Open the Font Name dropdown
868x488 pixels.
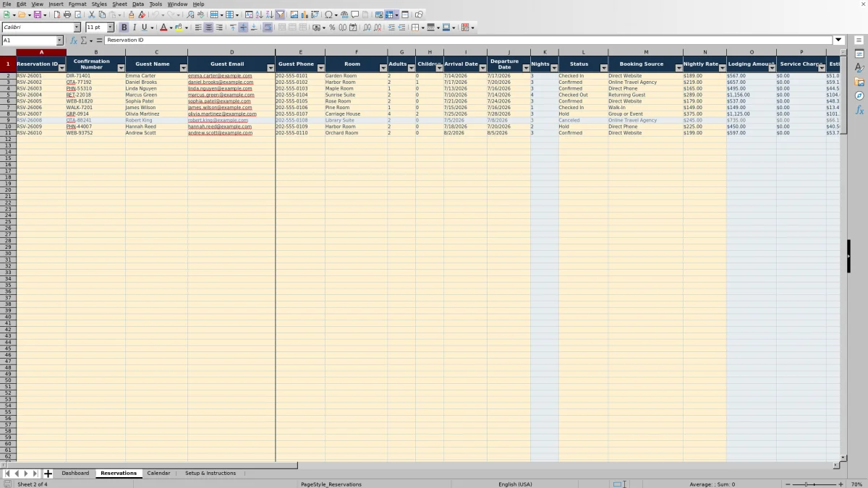click(x=77, y=27)
